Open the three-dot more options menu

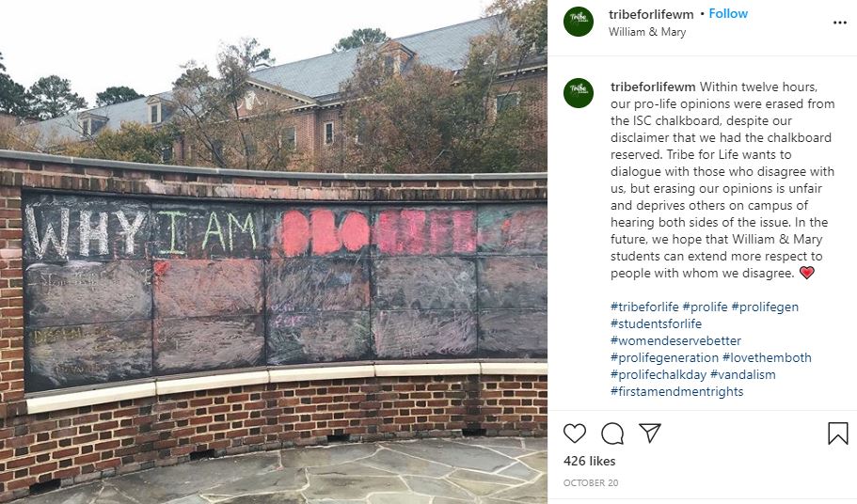click(x=839, y=23)
